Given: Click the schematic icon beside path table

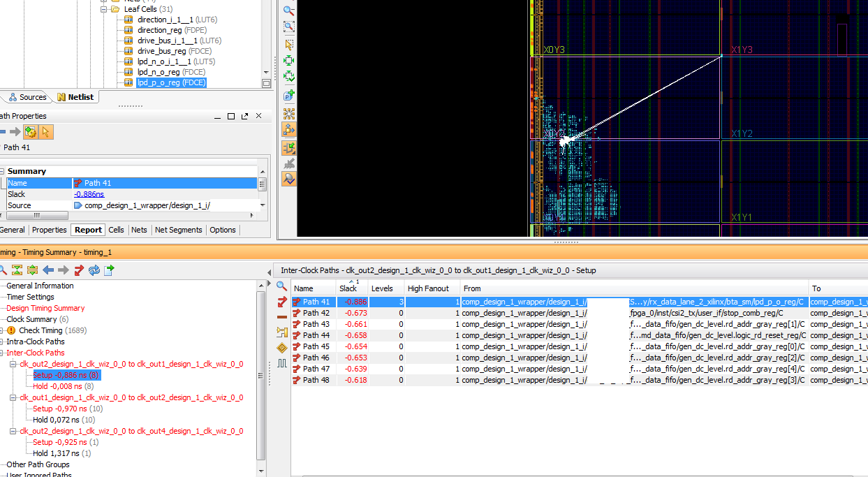Looking at the screenshot, I should 282,332.
